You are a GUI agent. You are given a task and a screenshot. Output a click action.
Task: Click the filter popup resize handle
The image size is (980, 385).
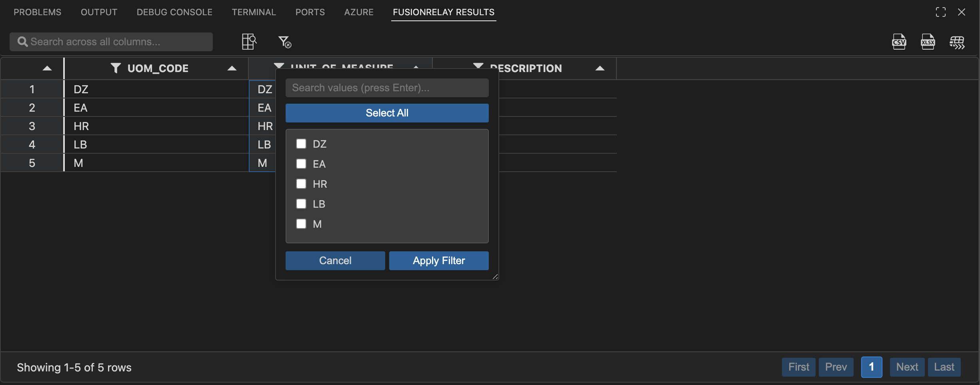tap(495, 276)
